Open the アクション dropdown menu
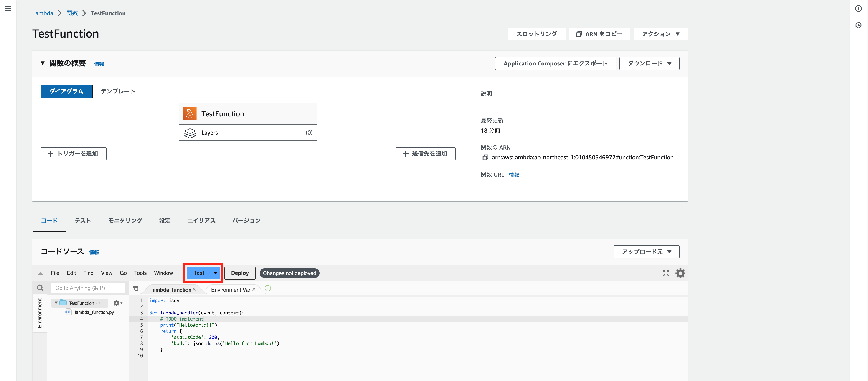Screen dimensions: 868x381 point(660,34)
